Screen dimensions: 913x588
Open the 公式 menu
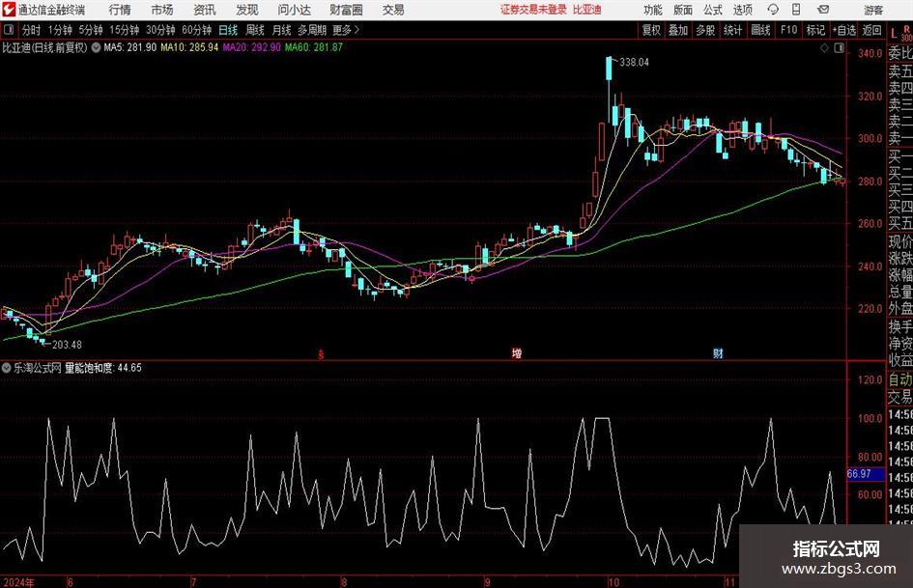pos(713,10)
